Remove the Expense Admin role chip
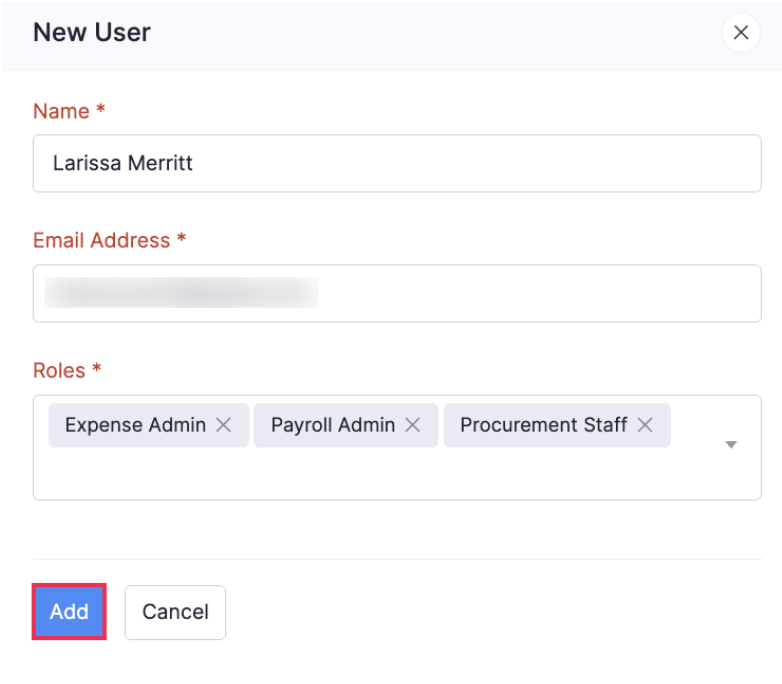This screenshot has width=782, height=684. click(x=224, y=425)
